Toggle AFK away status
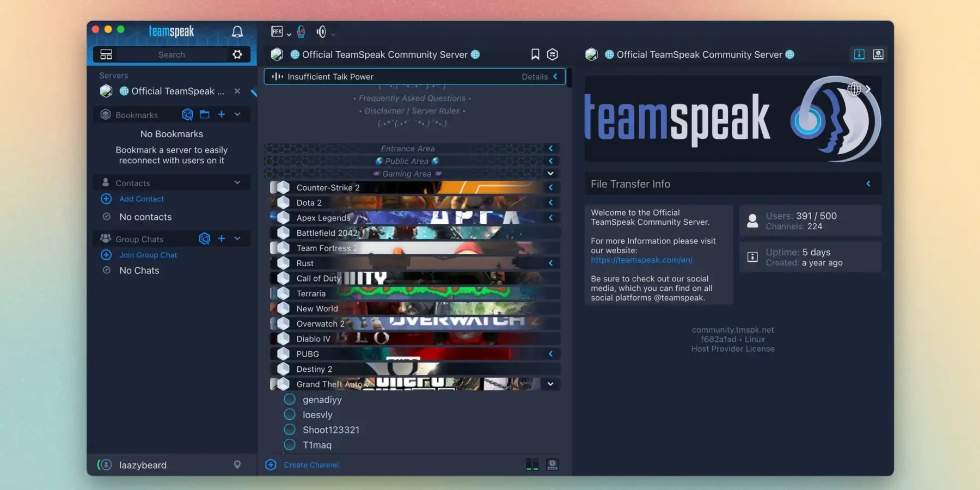This screenshot has width=980, height=490. click(277, 32)
